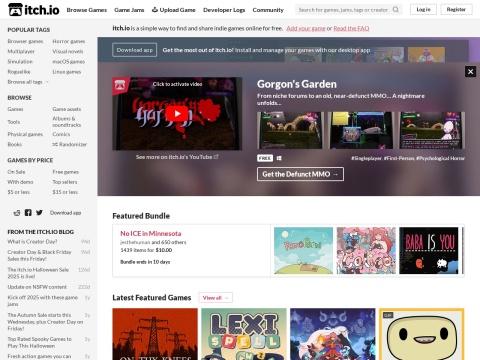Viewport: 480px width, 360px height.
Task: Click View all featured games
Action: click(216, 298)
